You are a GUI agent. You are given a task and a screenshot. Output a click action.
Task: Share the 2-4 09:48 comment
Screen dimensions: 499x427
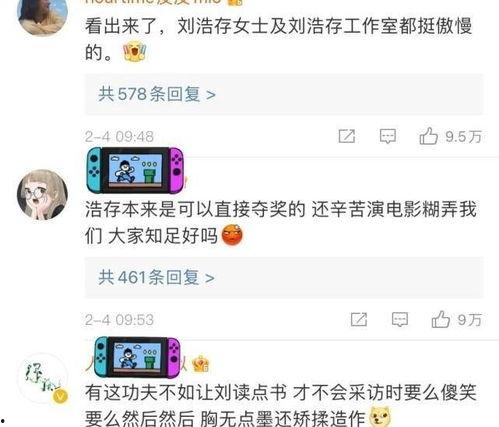(x=347, y=136)
